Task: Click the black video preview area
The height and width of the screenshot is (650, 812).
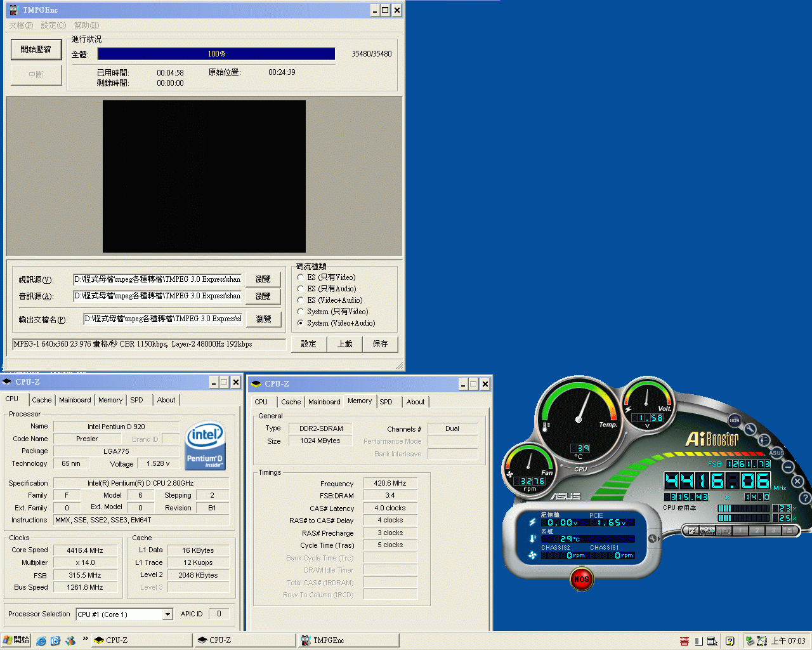Action: (x=204, y=176)
